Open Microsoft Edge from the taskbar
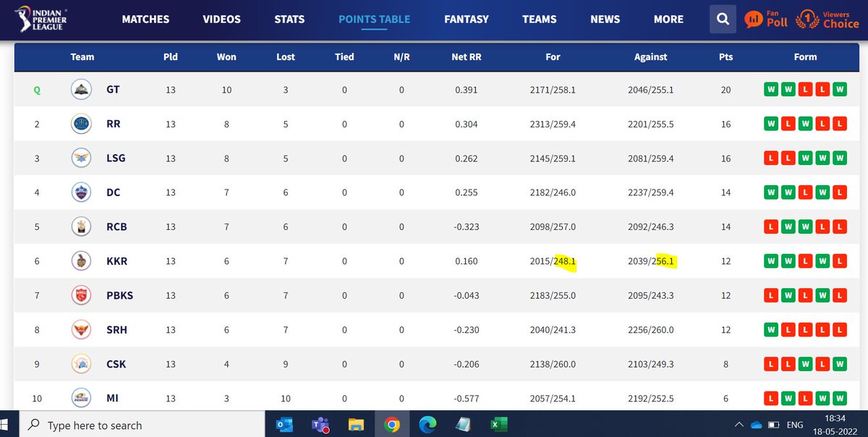 point(427,425)
